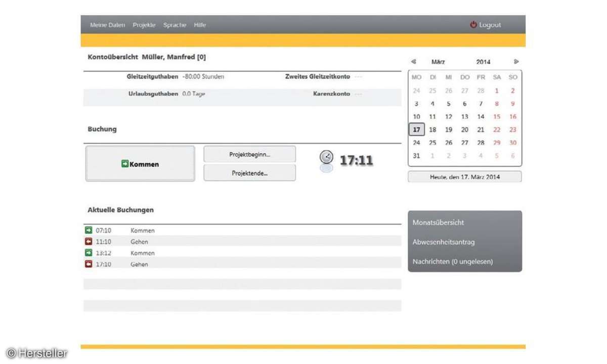Open the Abwesenheitsantrag link
The width and height of the screenshot is (607, 364).
(x=444, y=242)
